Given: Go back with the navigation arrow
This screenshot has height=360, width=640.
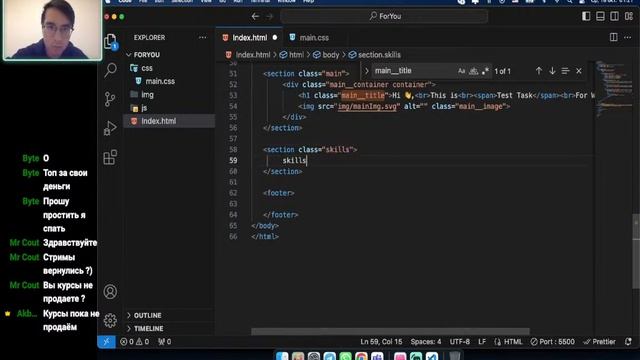Looking at the screenshot, I should 256,16.
